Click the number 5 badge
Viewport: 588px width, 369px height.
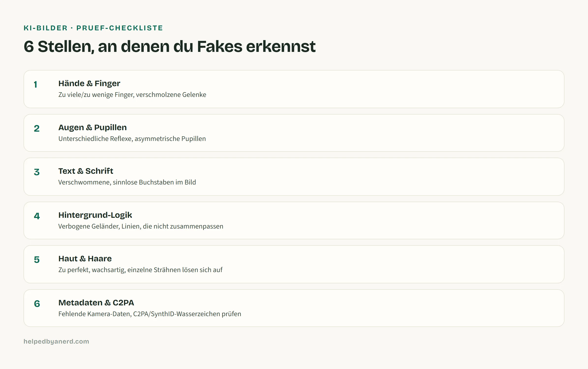tap(37, 260)
